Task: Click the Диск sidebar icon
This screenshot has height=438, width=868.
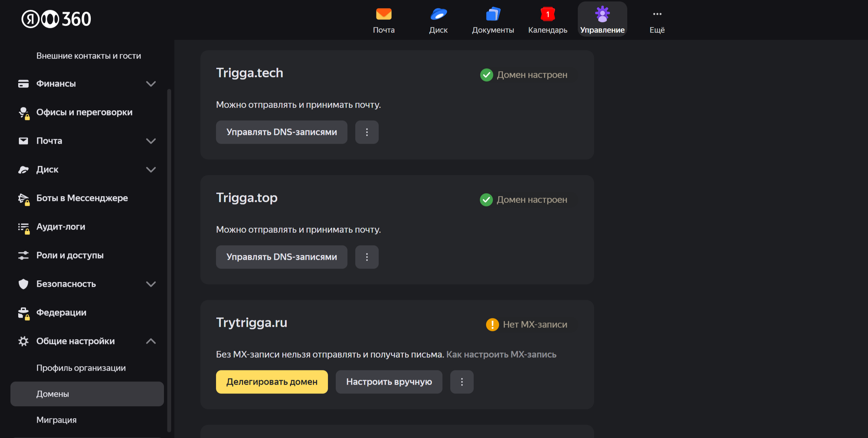Action: [23, 169]
